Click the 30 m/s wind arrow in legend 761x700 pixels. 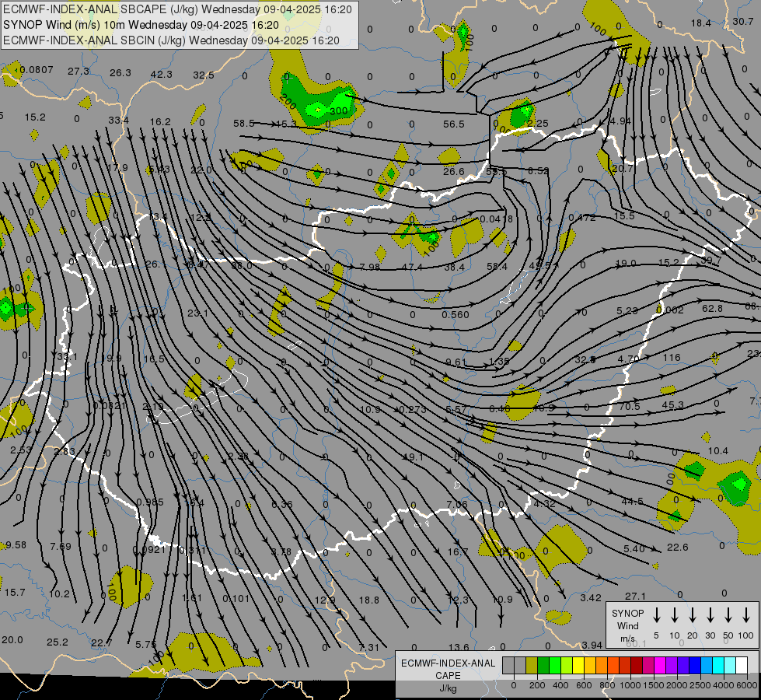[x=710, y=615]
